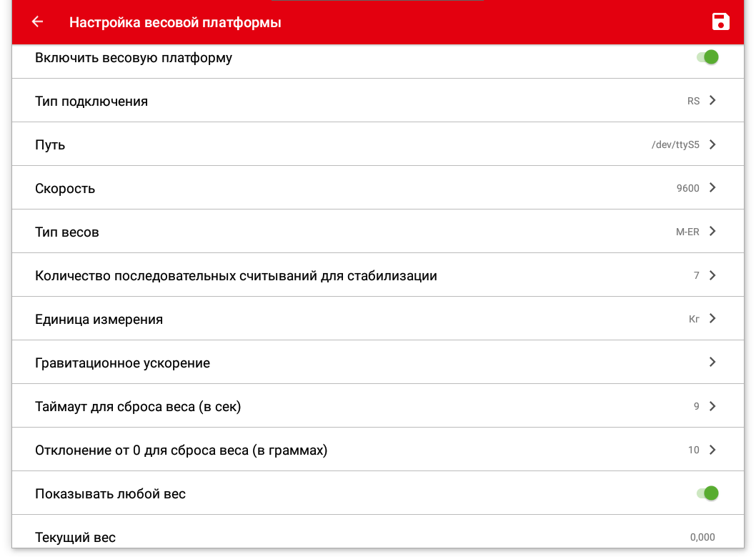756x557 pixels.
Task: Click chevron for stabilization readings count
Action: tap(712, 275)
